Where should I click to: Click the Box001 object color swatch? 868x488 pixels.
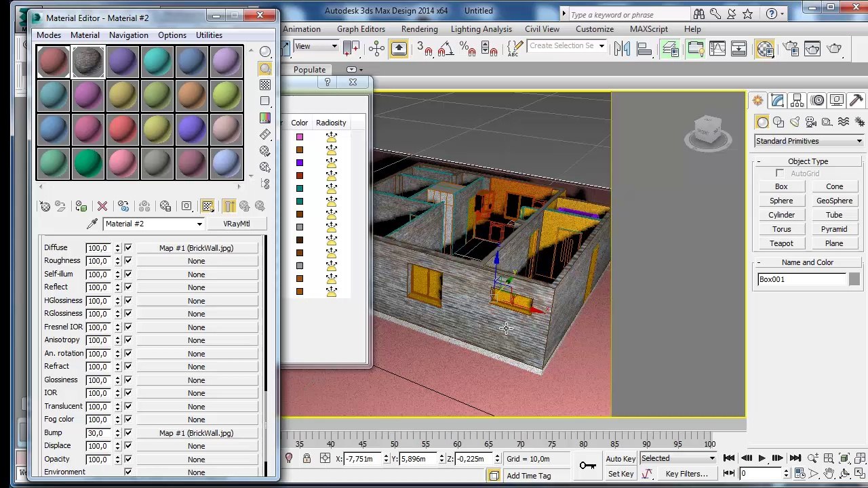(x=854, y=279)
